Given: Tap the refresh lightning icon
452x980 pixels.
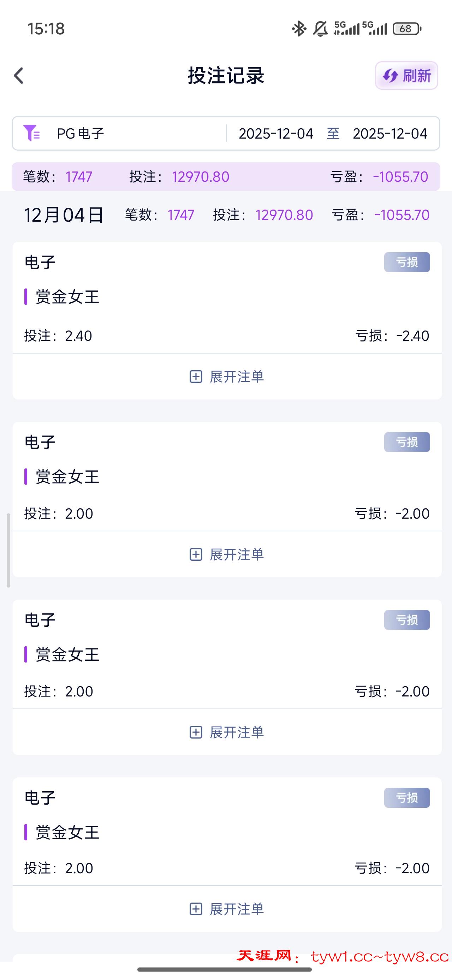Looking at the screenshot, I should click(391, 76).
